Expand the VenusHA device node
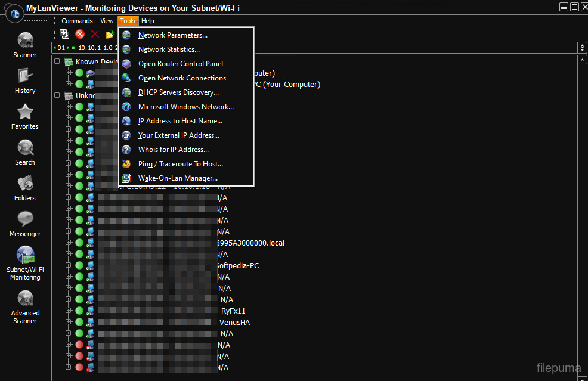This screenshot has height=381, width=588. (69, 322)
